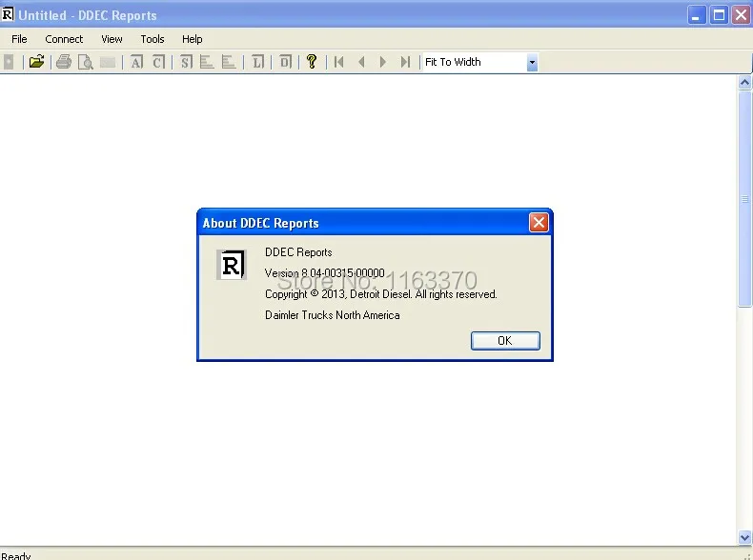This screenshot has width=753, height=560.
Task: Click the R logo in About dialog
Action: [x=232, y=265]
